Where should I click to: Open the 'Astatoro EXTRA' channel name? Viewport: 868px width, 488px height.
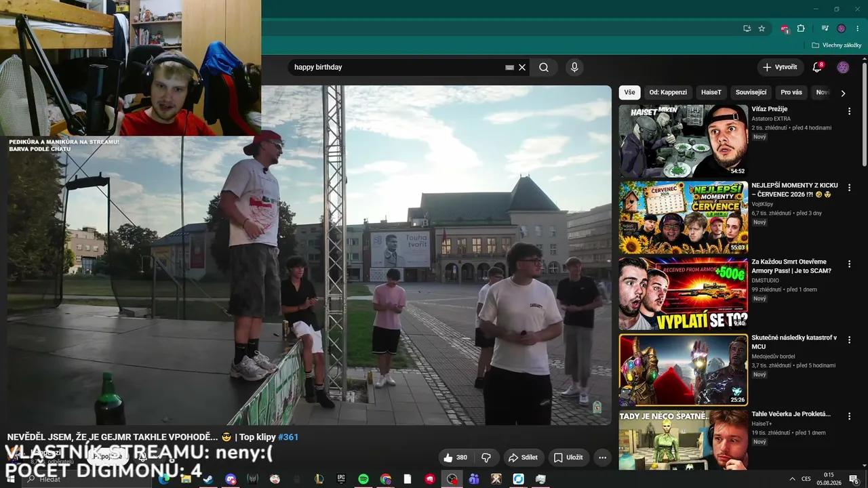coord(771,119)
